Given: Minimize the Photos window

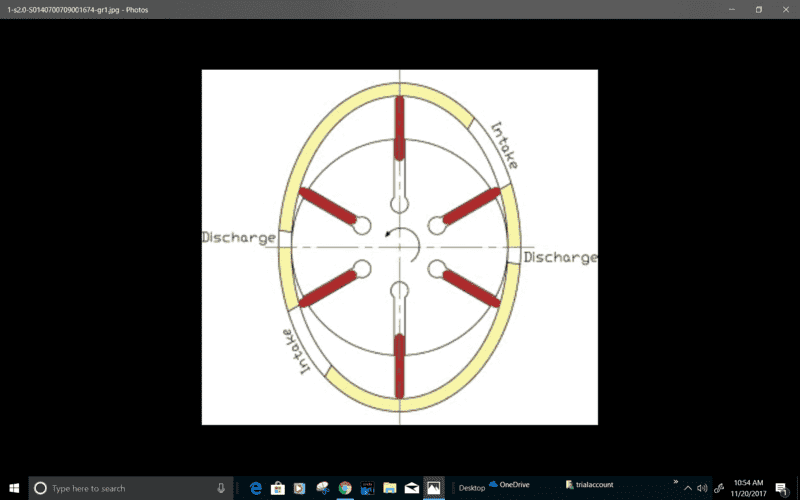Looking at the screenshot, I should tap(732, 9).
